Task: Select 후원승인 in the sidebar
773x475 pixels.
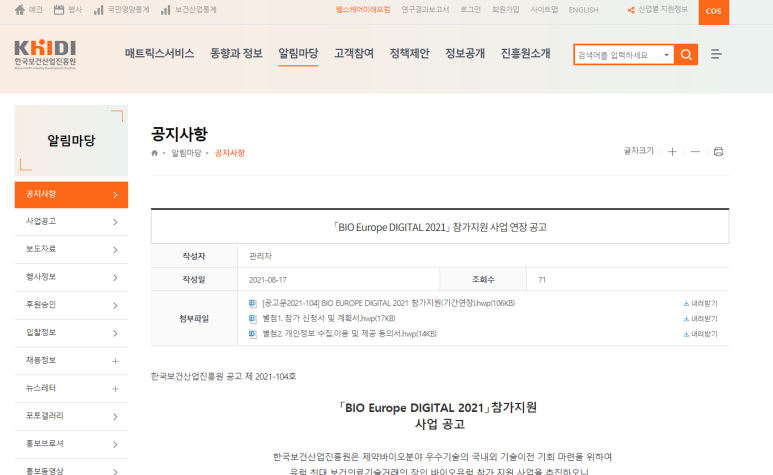Action: click(x=71, y=305)
